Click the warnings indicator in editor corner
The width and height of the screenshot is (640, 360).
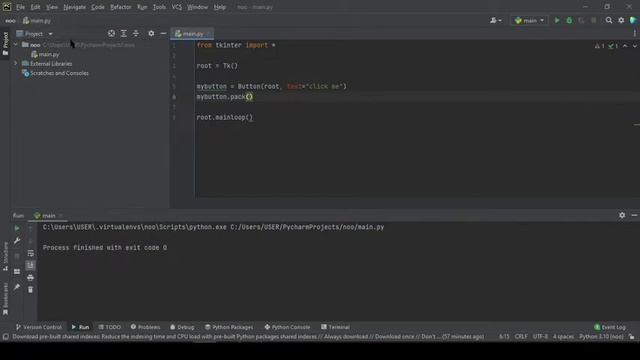(600, 46)
